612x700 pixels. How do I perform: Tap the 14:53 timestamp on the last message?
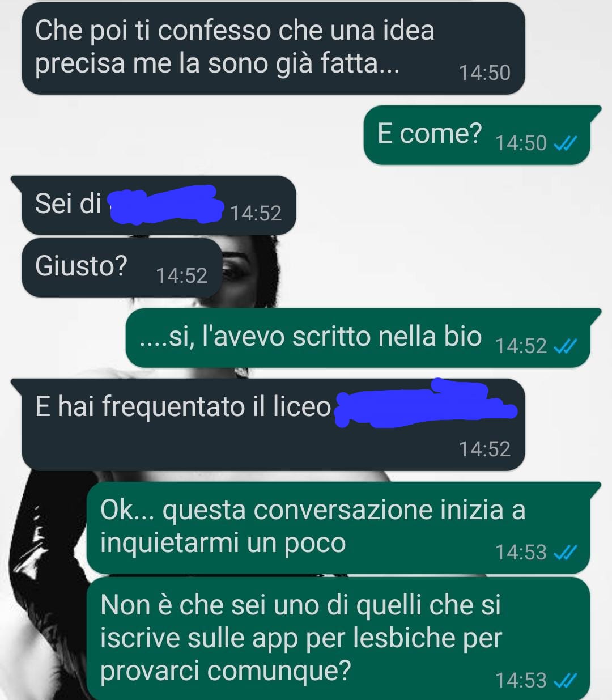click(x=521, y=680)
